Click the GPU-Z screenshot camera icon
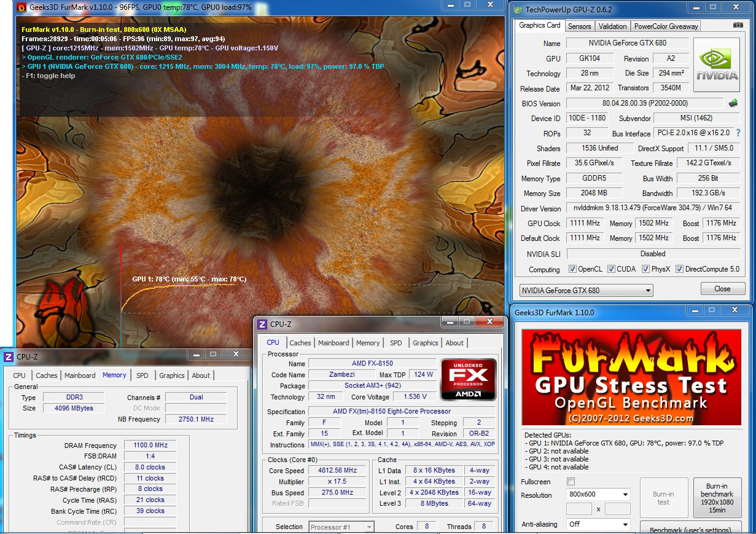The height and width of the screenshot is (534, 756). [738, 25]
